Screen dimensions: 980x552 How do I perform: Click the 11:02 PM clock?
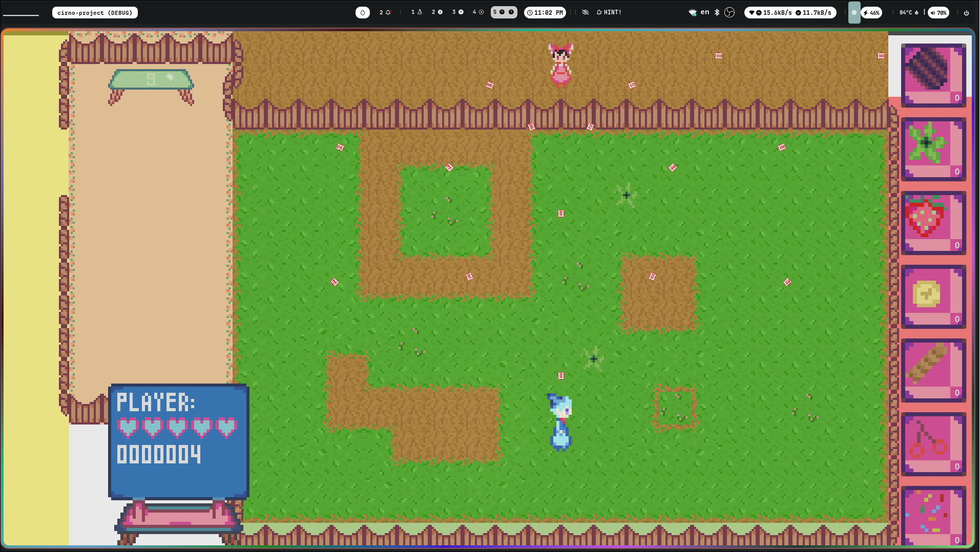point(545,12)
